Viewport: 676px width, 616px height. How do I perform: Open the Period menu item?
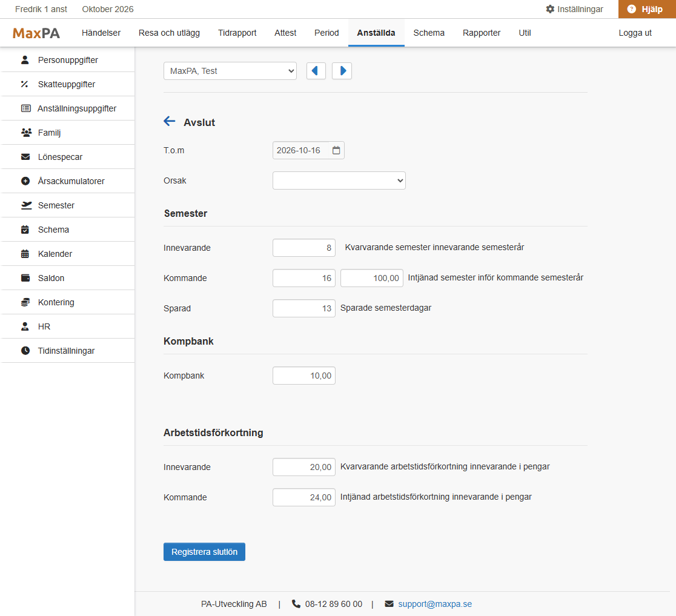326,33
